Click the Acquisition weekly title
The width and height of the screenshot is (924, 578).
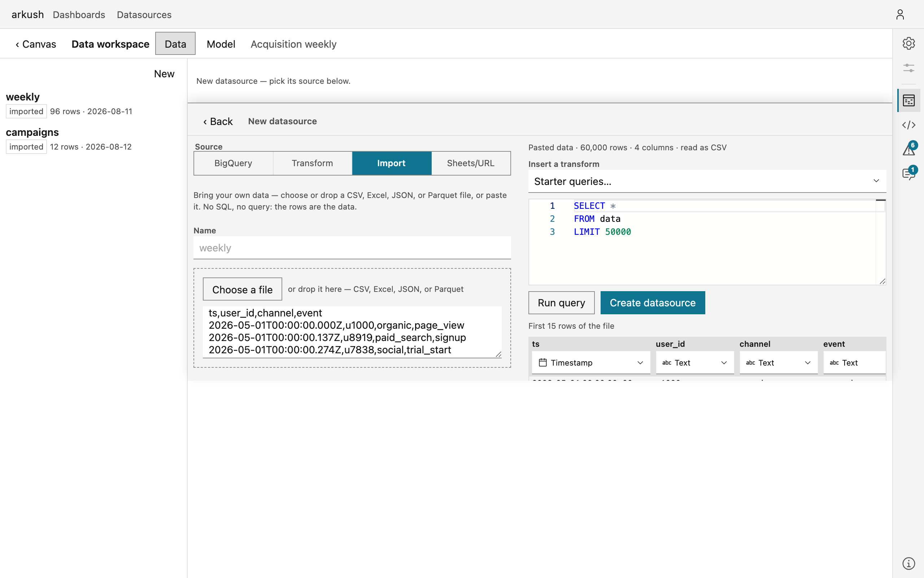pos(293,44)
